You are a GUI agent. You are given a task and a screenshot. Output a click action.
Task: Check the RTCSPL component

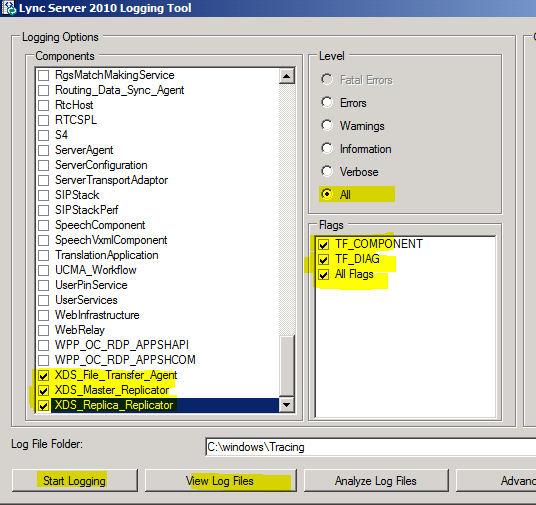pyautogui.click(x=43, y=120)
